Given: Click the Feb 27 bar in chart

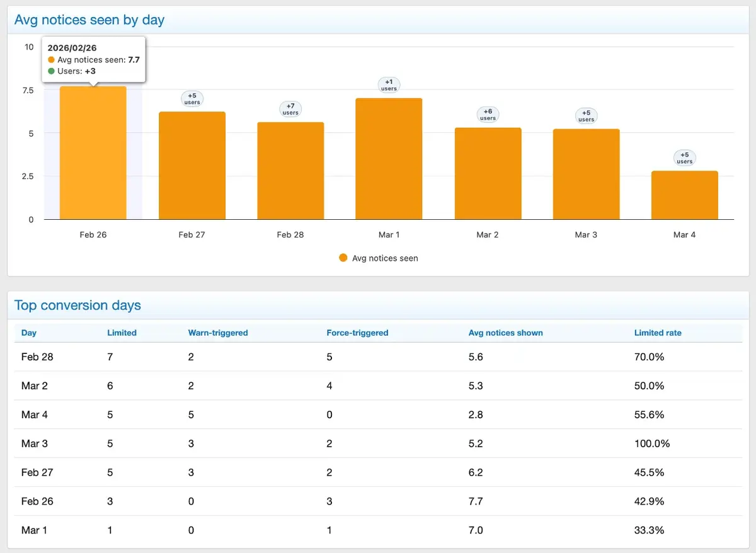Looking at the screenshot, I should (192, 166).
